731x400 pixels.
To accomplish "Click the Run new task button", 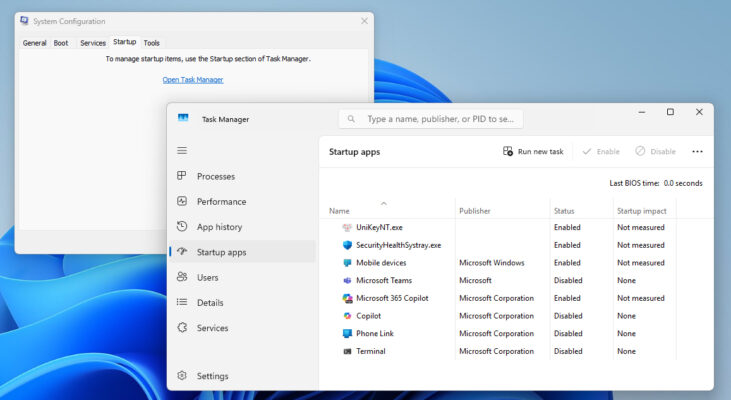I will tap(533, 151).
